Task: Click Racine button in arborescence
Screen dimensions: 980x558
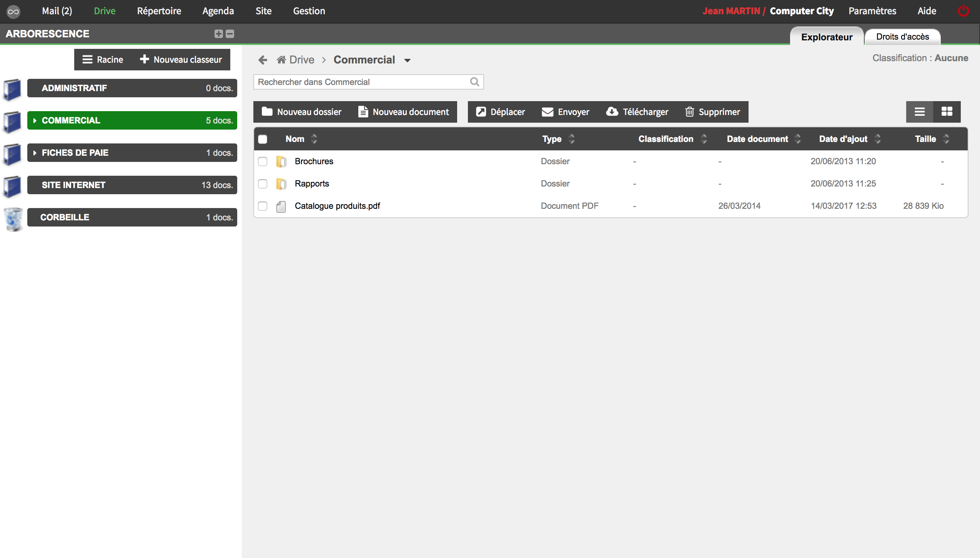Action: [x=101, y=60]
